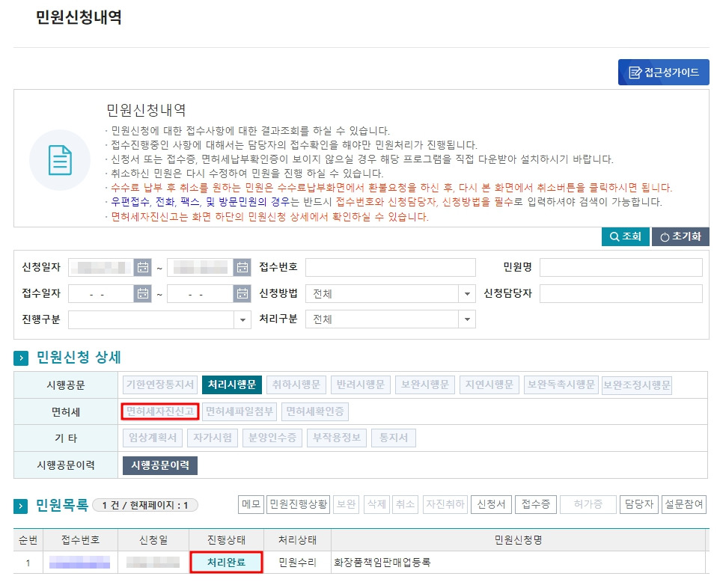Open the 시행공문이력 button
Screen dimensions: 720x588
160,465
